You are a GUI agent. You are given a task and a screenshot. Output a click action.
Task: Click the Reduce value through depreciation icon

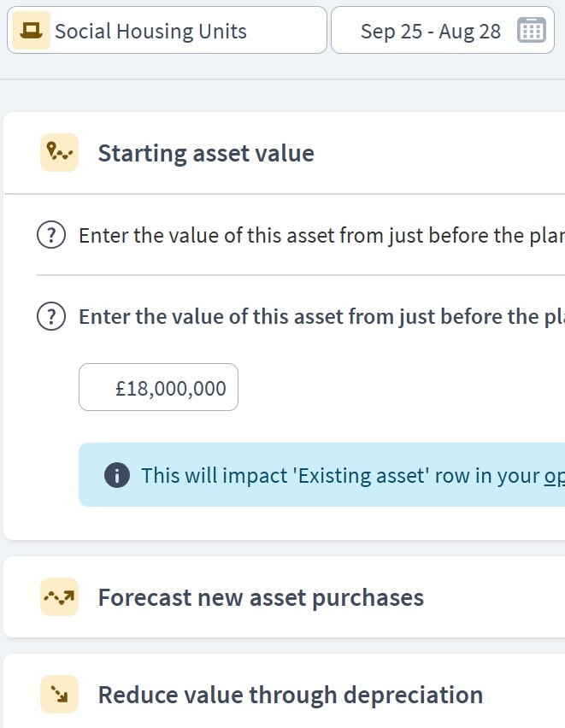(59, 695)
